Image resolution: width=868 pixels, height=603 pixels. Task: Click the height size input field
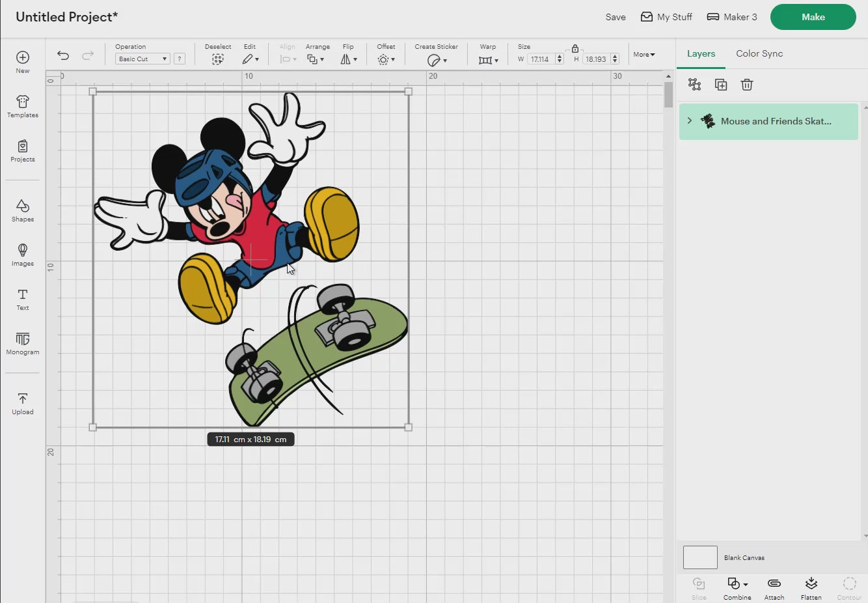point(596,59)
